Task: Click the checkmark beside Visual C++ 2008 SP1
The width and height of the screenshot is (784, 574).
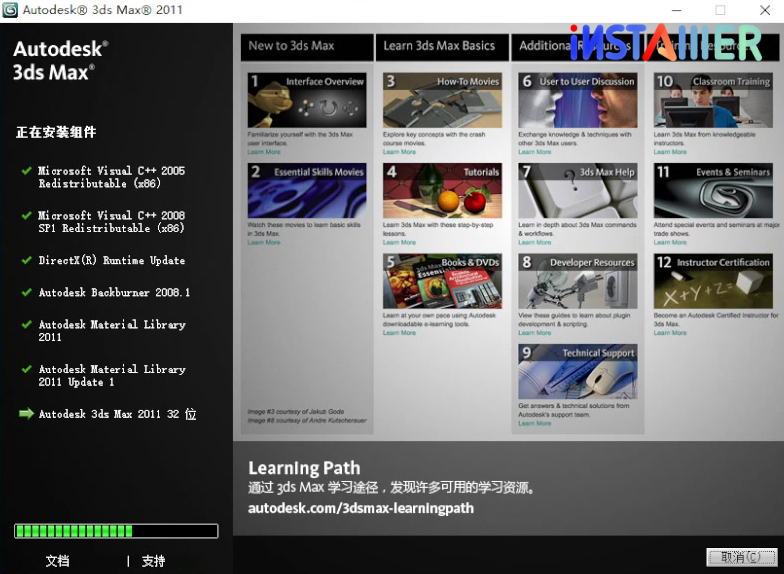Action: point(26,216)
